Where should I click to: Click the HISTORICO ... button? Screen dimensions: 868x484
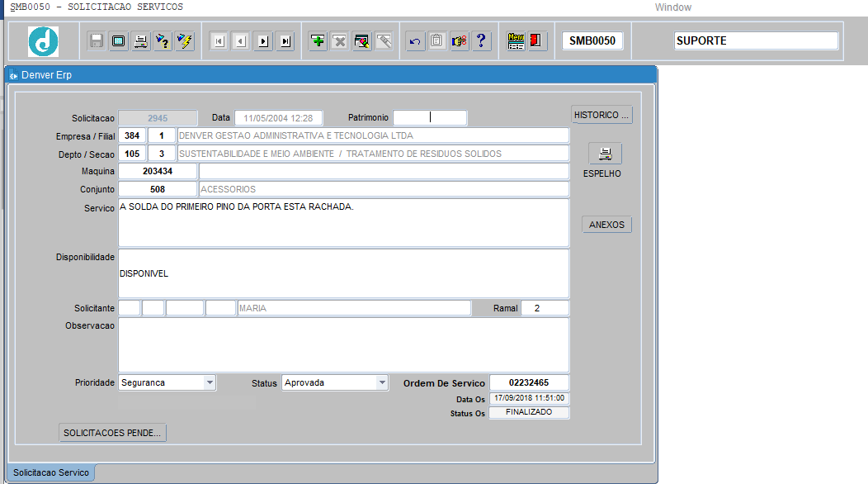601,115
